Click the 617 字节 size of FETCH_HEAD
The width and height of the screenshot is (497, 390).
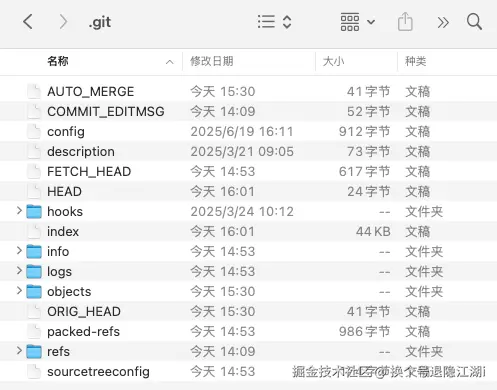point(365,172)
